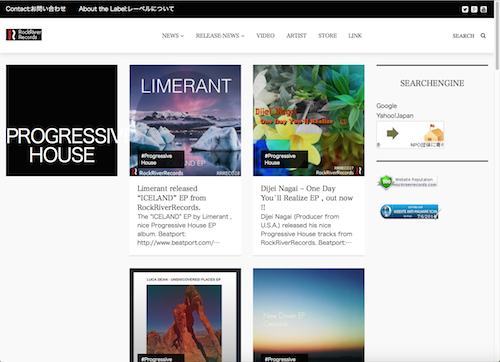Open the LINK menu item

[x=355, y=36]
